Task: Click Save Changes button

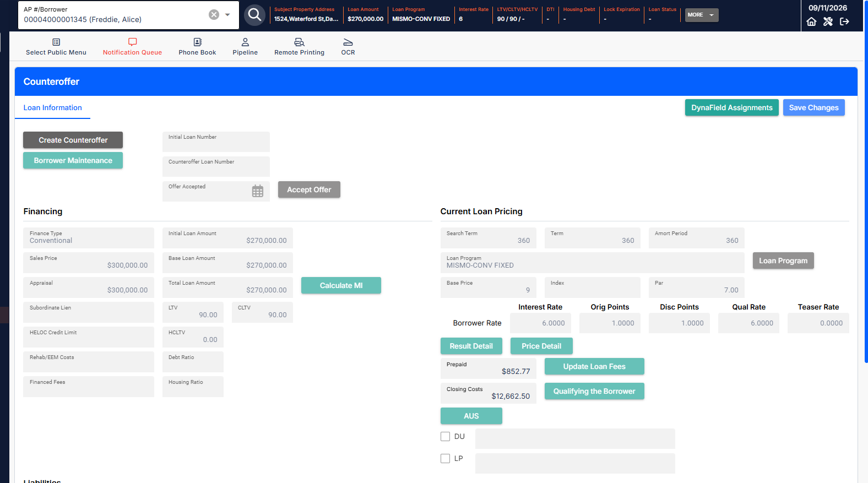Action: (x=813, y=107)
